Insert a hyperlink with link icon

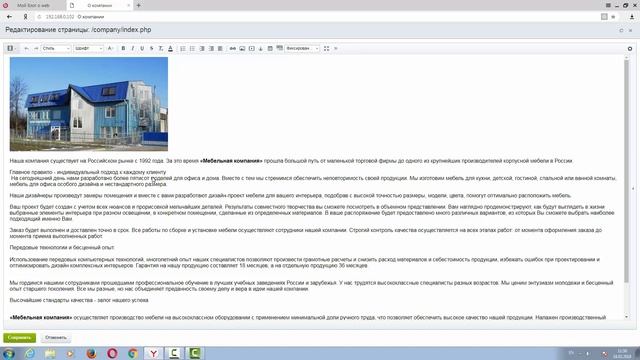[x=233, y=49]
